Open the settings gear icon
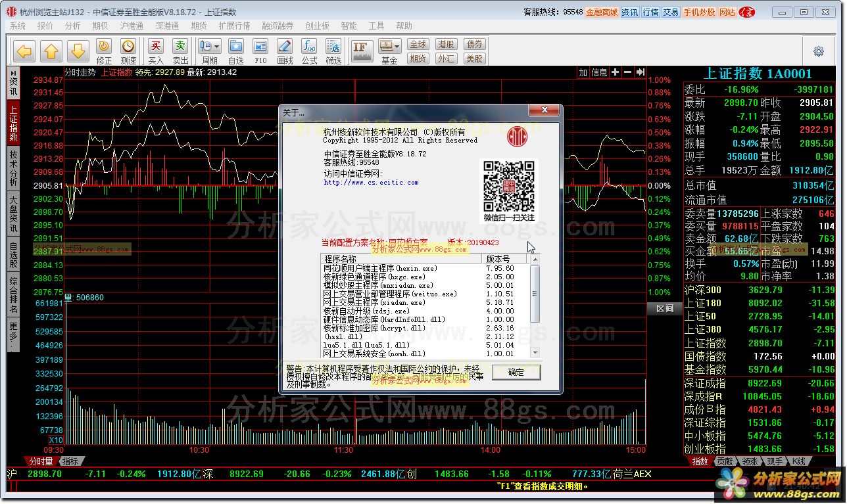Viewport: 847px width, 504px height. pos(819,51)
